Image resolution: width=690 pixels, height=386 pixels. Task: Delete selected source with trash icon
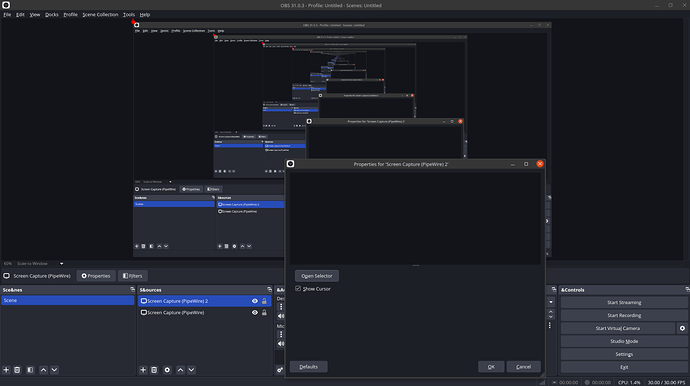point(154,370)
